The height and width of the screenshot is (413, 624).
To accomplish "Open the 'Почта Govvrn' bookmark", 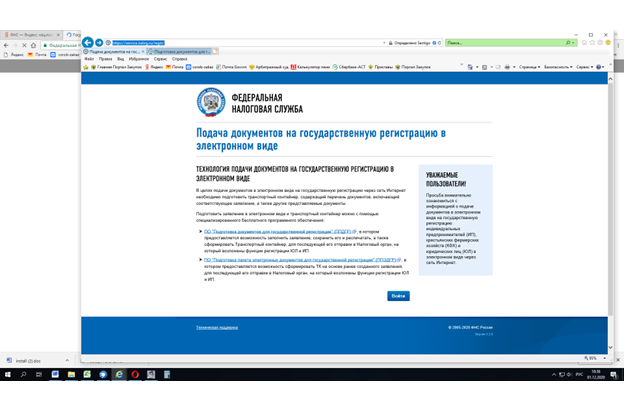I will click(x=231, y=67).
